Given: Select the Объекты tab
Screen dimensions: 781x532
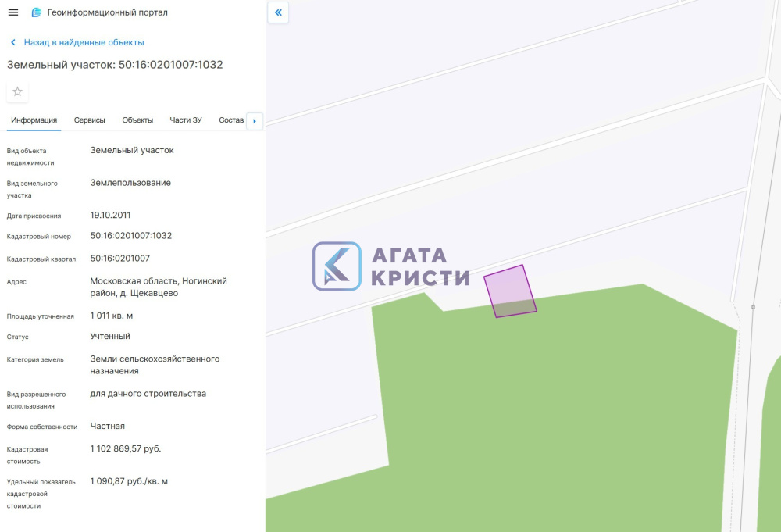Looking at the screenshot, I should (137, 120).
